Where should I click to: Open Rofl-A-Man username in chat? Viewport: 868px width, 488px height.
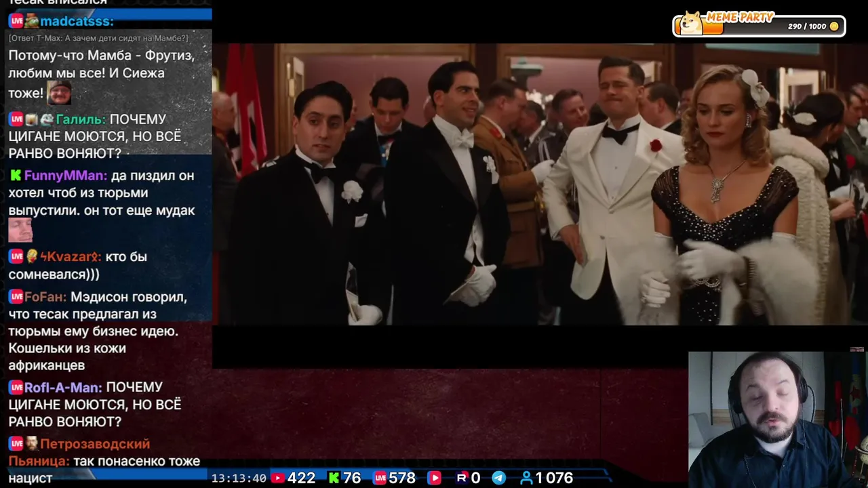[63, 388]
